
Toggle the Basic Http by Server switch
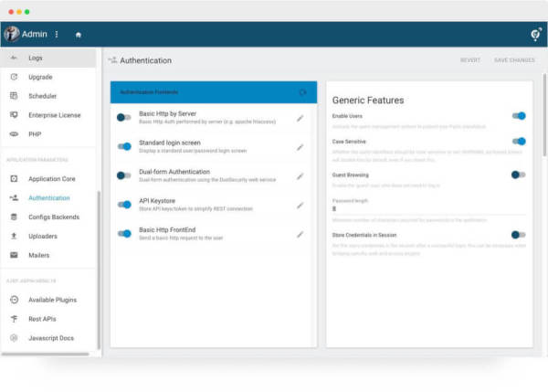pos(124,118)
